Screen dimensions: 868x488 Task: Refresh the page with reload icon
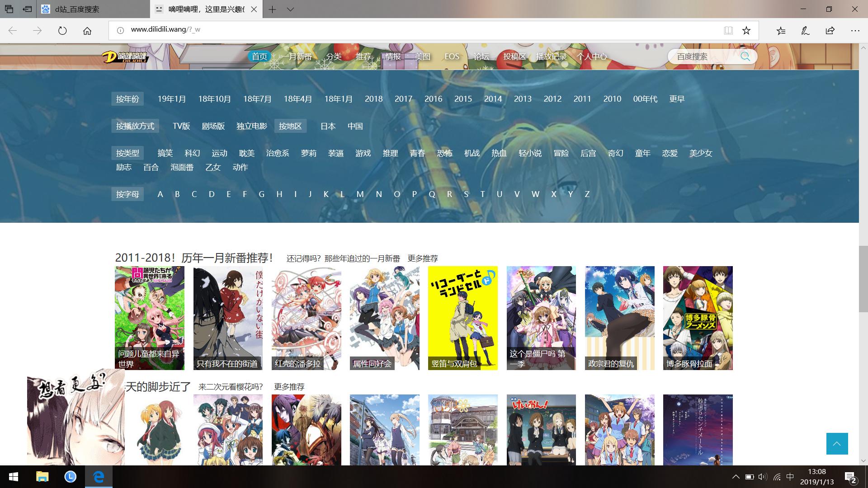click(x=62, y=30)
